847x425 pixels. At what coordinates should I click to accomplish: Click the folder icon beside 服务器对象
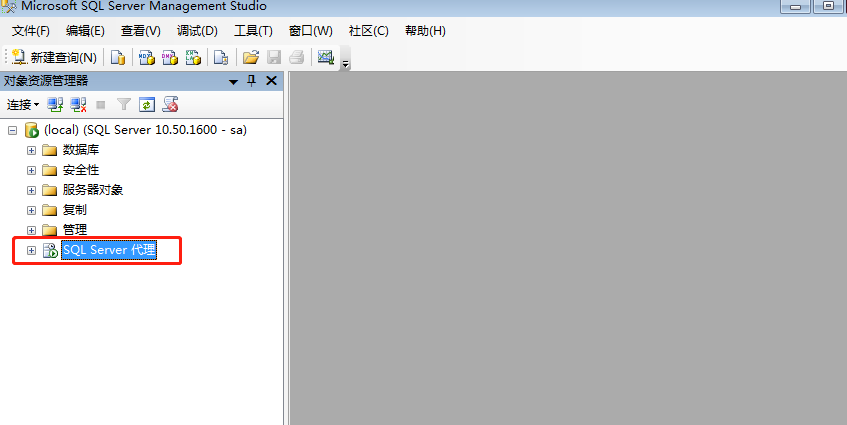(50, 190)
